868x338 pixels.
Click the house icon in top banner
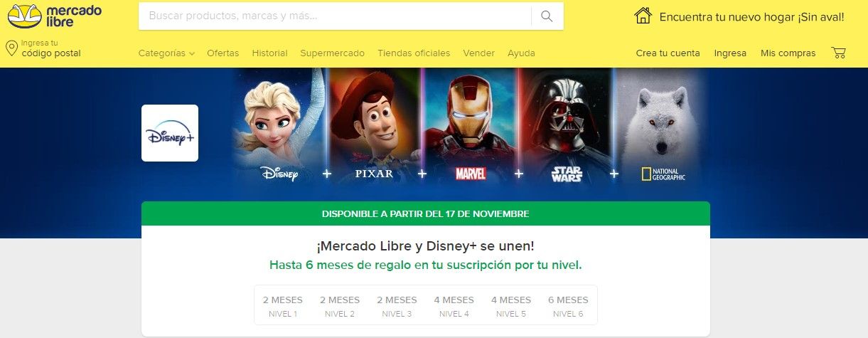(x=643, y=16)
